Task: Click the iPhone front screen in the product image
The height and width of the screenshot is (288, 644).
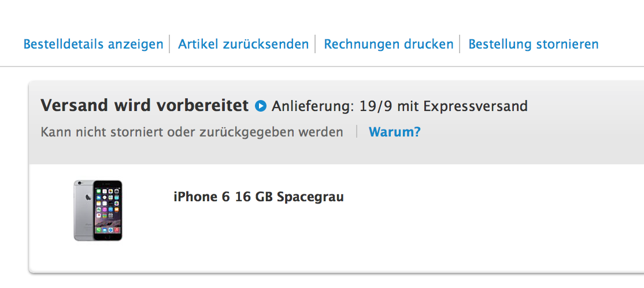Action: [108, 209]
